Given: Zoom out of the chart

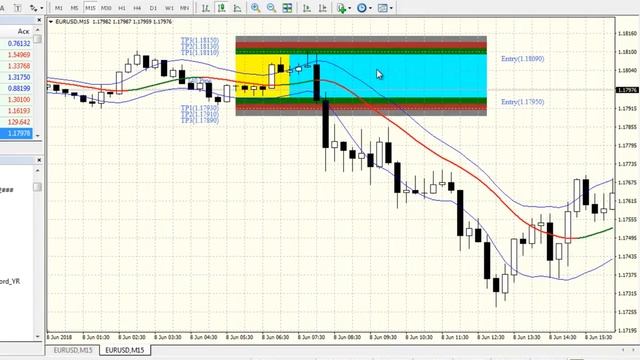Looking at the screenshot, I should coord(271,8).
